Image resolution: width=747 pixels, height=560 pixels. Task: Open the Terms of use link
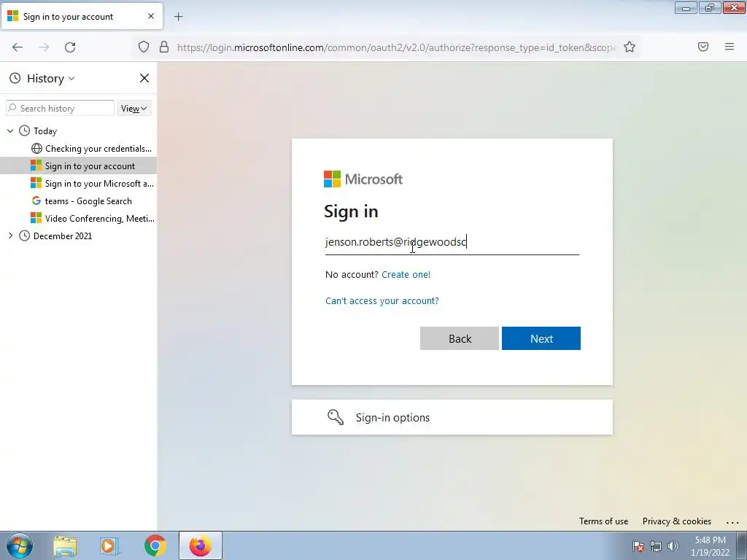(x=603, y=521)
